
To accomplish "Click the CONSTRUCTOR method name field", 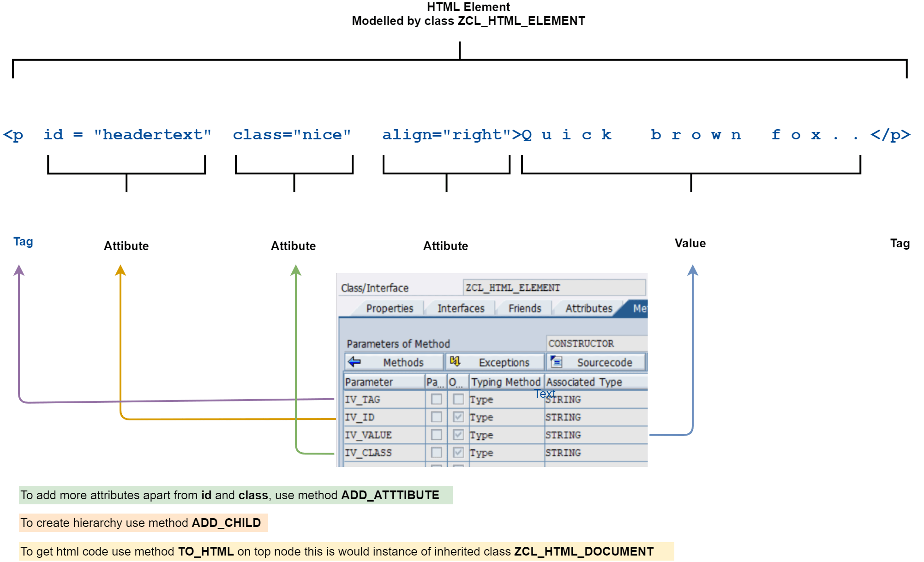I will click(596, 344).
